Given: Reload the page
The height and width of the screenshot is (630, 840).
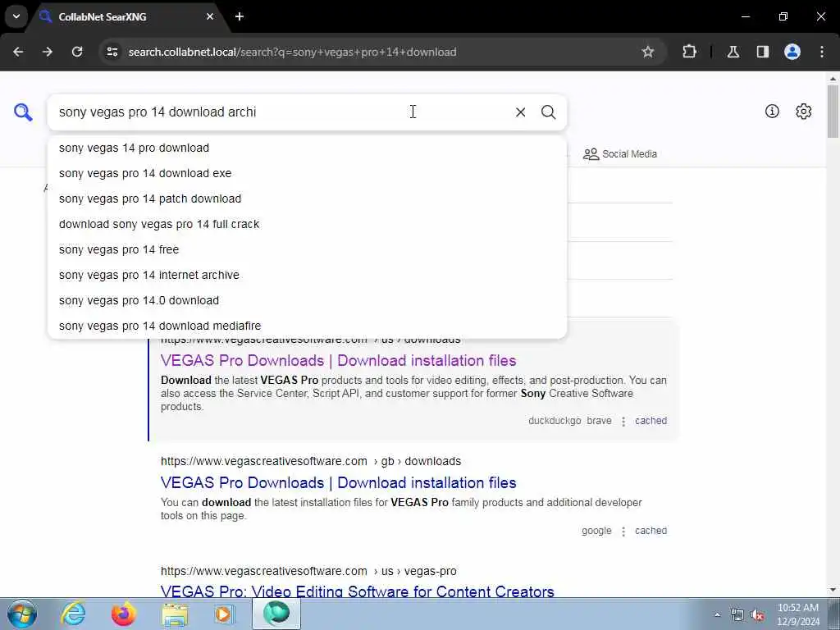Looking at the screenshot, I should [x=77, y=52].
